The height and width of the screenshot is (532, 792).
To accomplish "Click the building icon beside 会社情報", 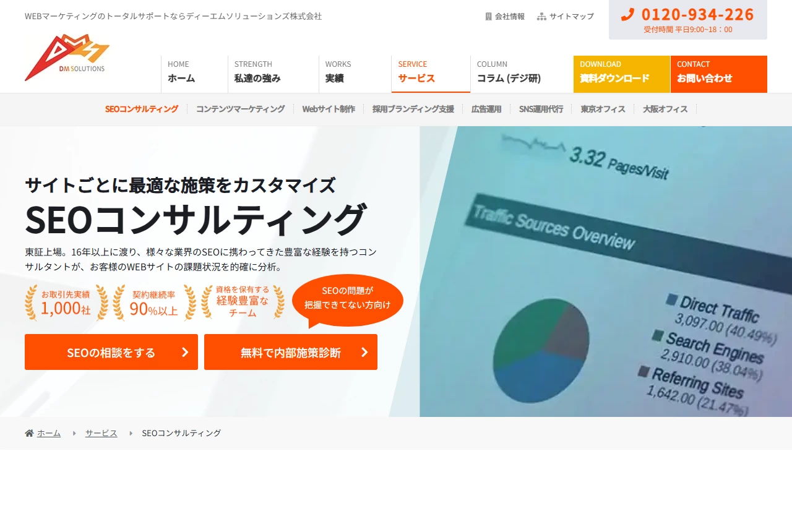I will click(488, 17).
